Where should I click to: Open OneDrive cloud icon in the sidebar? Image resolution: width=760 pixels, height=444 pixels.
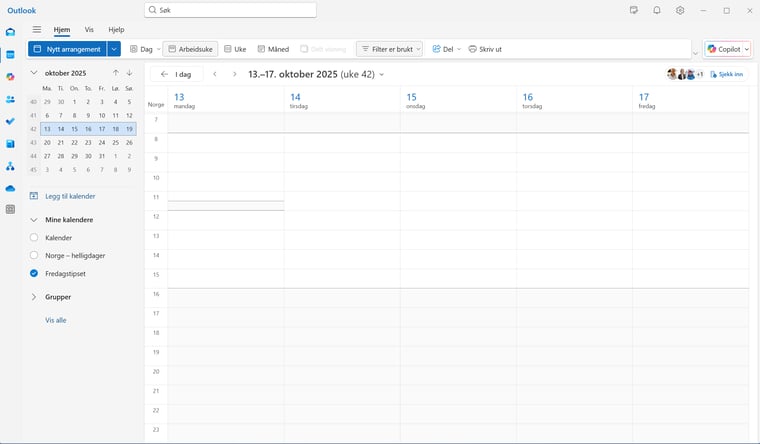coord(10,188)
